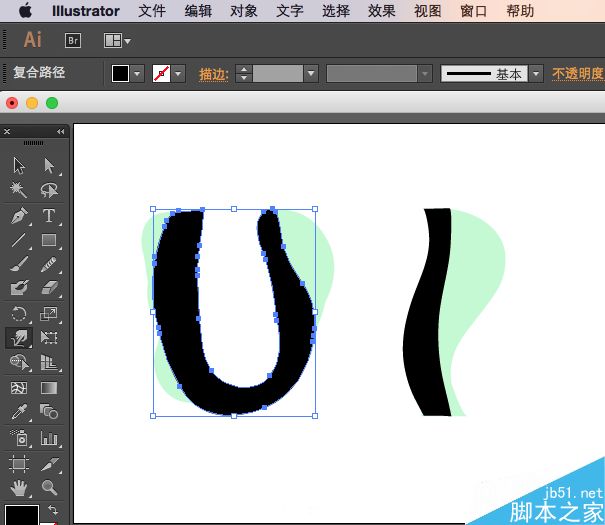Select the Free Transform tool
Screen dimensions: 605x525
49,338
